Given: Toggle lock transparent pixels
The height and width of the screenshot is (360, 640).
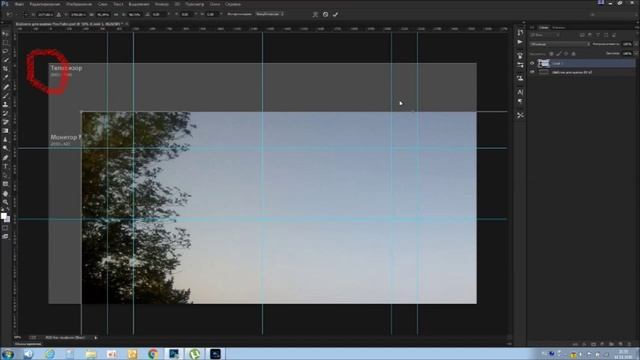Looking at the screenshot, I should (551, 53).
